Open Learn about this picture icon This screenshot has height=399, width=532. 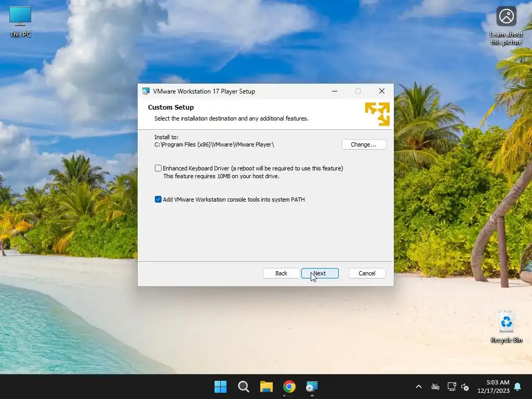tap(506, 26)
